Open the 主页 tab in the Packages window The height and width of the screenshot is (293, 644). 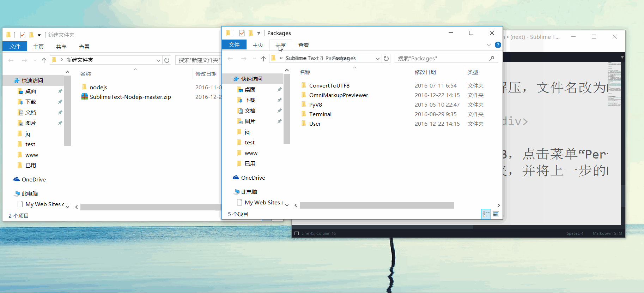(x=258, y=45)
